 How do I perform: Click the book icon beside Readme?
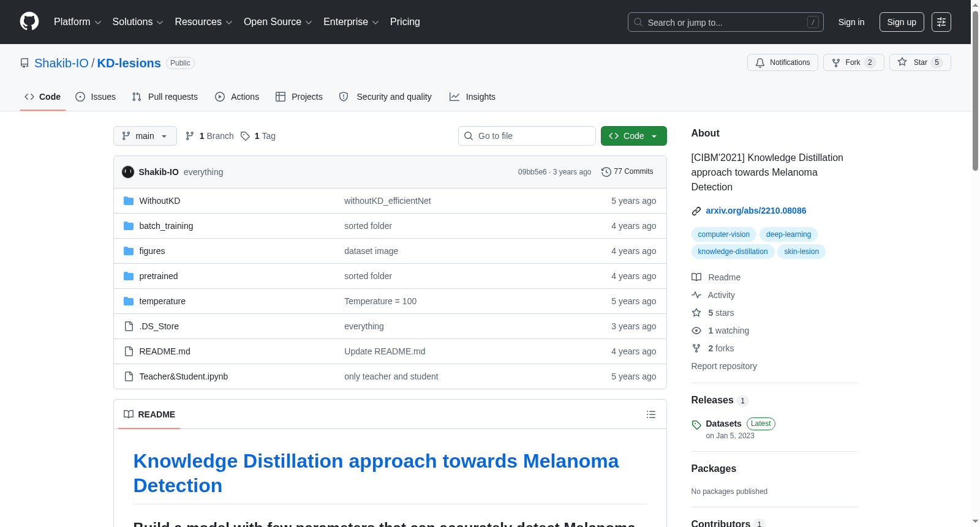pyautogui.click(x=696, y=277)
